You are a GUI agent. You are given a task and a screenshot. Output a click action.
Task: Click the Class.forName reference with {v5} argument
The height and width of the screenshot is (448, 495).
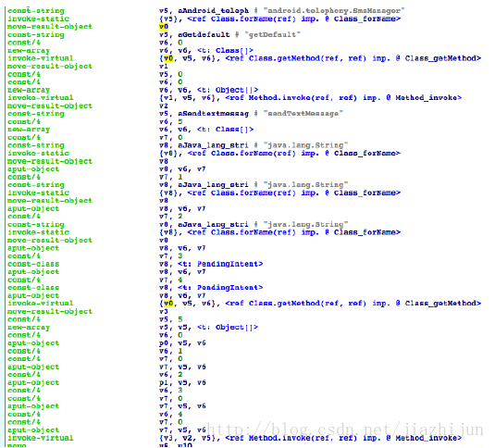pyautogui.click(x=294, y=19)
